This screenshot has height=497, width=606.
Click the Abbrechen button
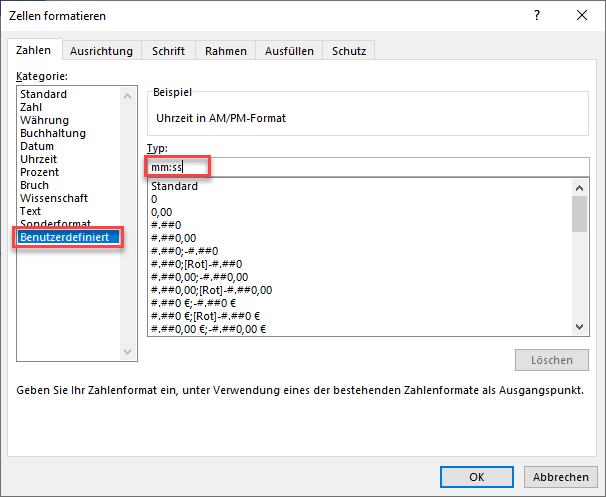560,477
